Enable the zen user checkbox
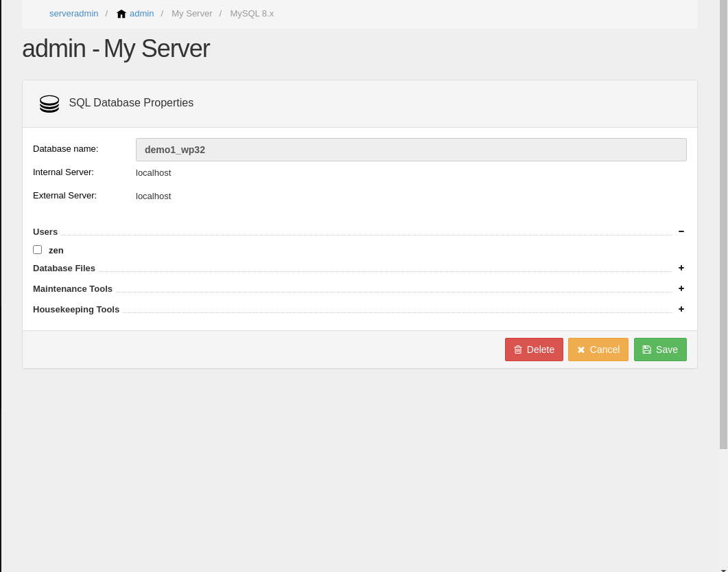 [38, 250]
